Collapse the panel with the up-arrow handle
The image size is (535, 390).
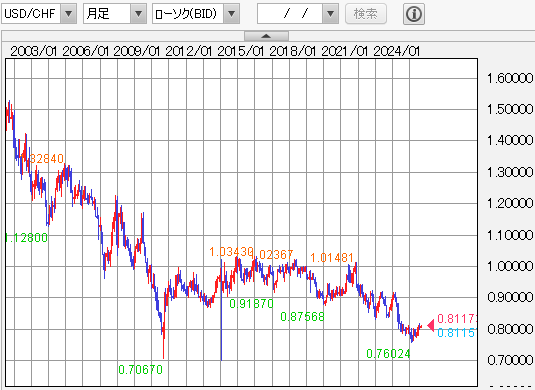tap(266, 36)
